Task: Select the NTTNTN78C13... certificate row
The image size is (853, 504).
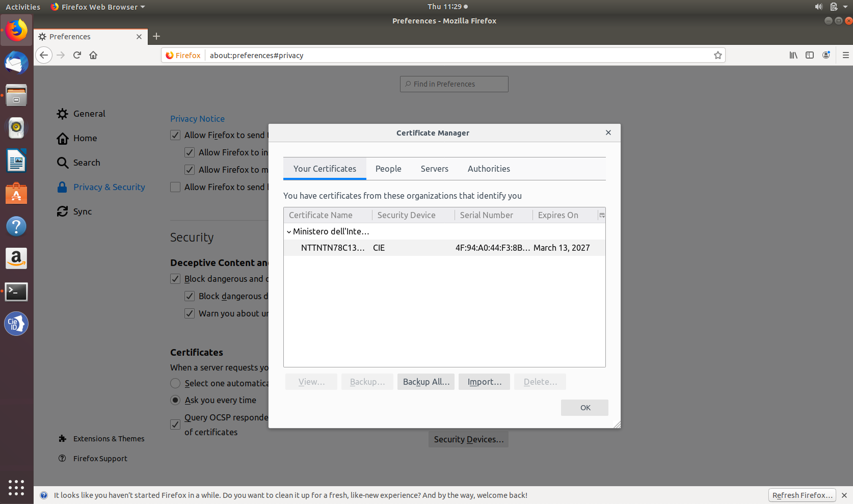Action: pyautogui.click(x=444, y=248)
